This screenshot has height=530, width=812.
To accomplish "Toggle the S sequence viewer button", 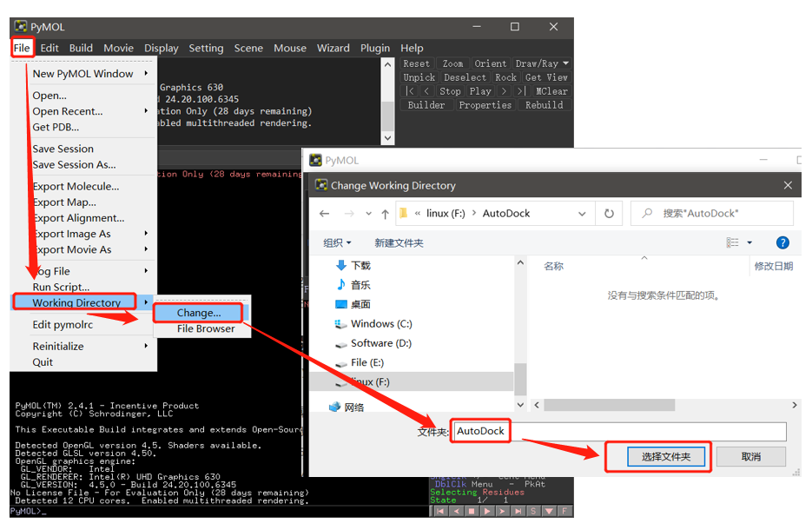I will [533, 512].
